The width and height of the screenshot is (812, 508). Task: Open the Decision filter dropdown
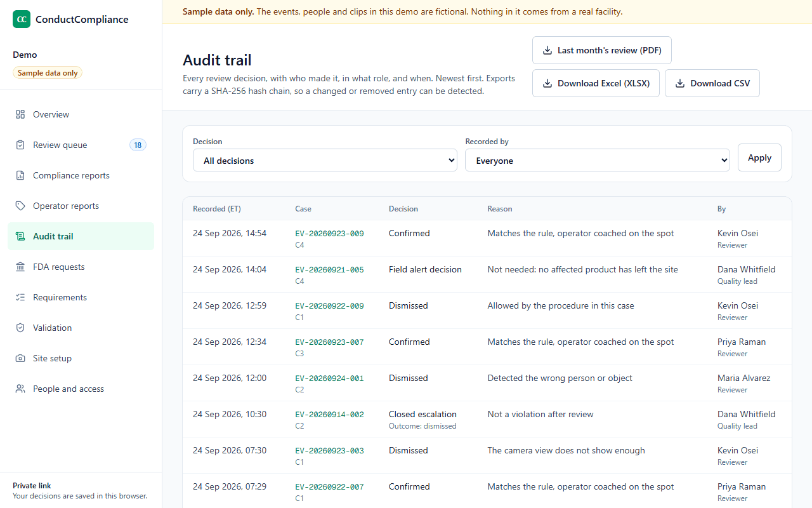(325, 160)
